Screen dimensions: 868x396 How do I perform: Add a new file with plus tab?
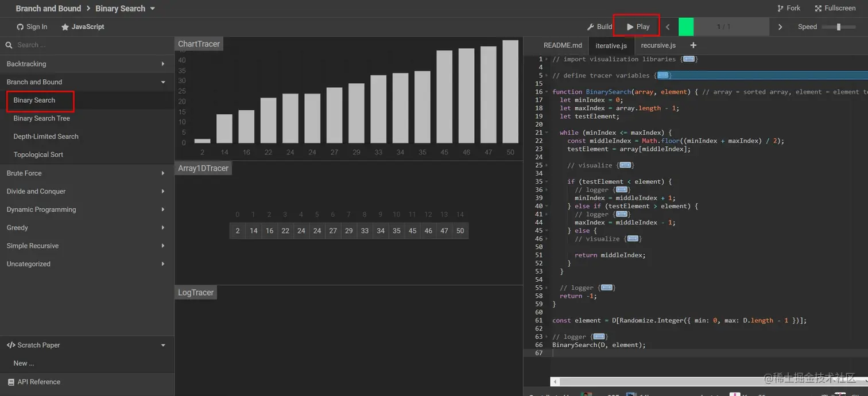click(693, 45)
